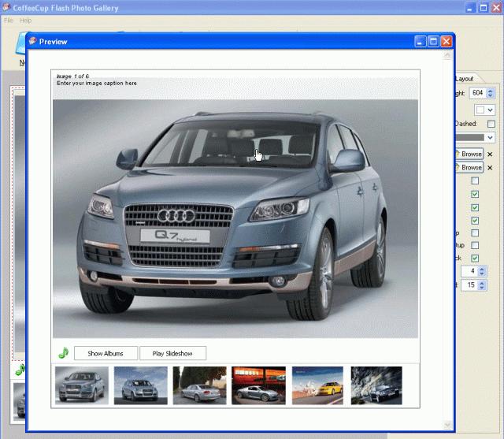The width and height of the screenshot is (504, 439).
Task: Uncheck the third of three checked green checkboxes
Action: tap(475, 221)
